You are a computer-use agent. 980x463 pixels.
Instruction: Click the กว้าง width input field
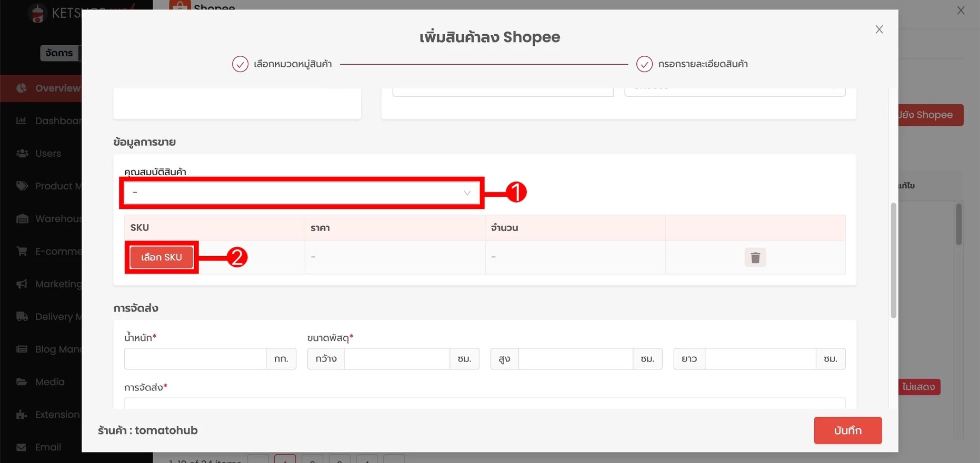pyautogui.click(x=397, y=359)
